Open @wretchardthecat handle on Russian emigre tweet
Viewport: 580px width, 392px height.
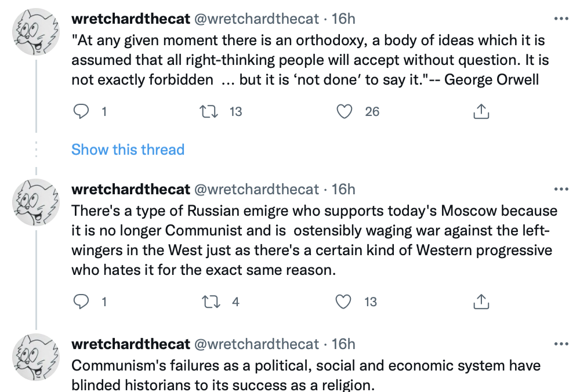pos(256,190)
